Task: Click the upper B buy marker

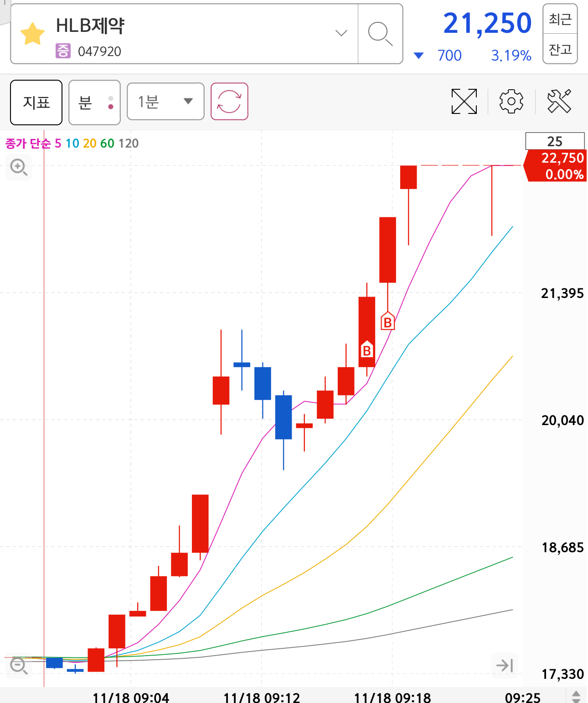Action: coord(387,321)
